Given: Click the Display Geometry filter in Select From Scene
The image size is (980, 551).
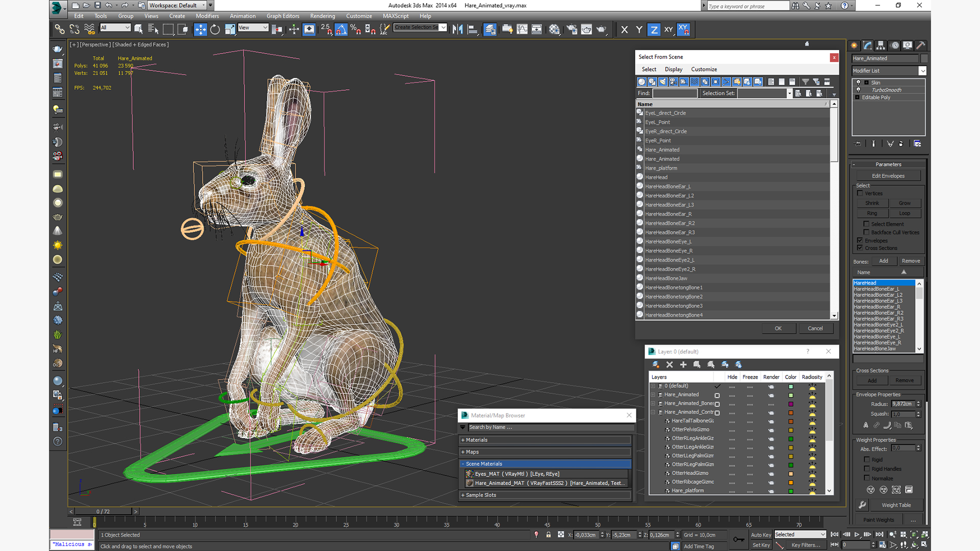Looking at the screenshot, I should (x=642, y=82).
